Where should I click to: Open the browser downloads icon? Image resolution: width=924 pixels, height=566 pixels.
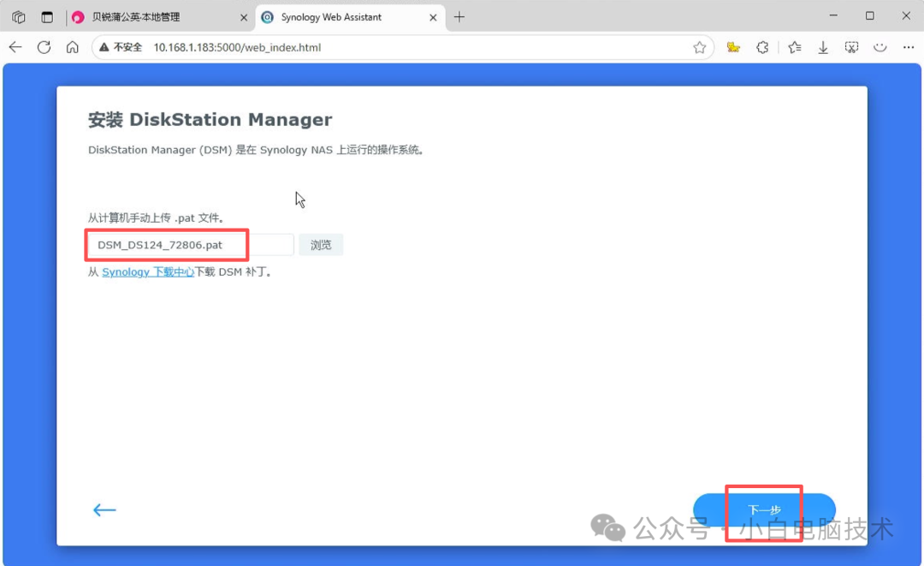tap(823, 47)
